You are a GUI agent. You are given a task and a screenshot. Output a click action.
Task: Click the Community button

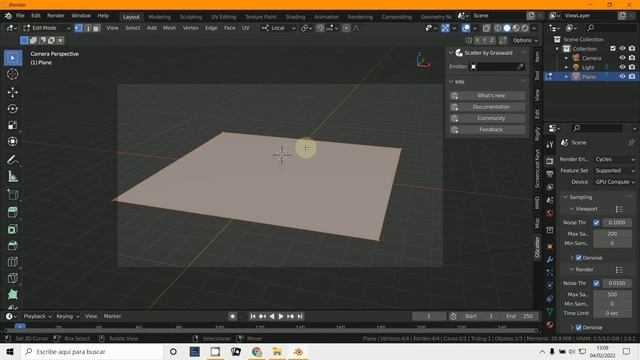[x=487, y=118]
